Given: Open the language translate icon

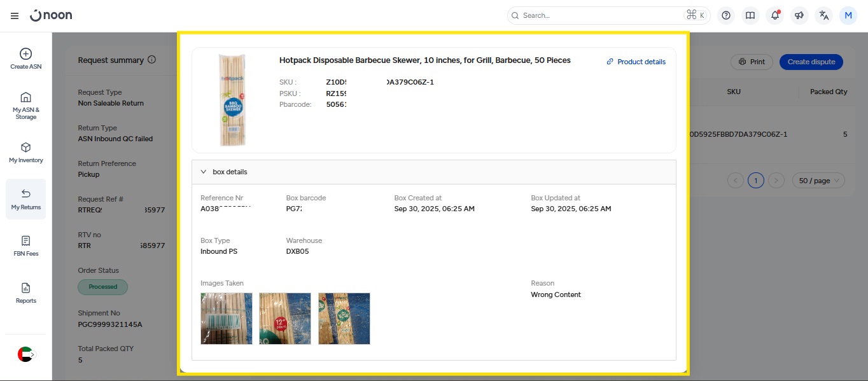Looking at the screenshot, I should coord(823,16).
